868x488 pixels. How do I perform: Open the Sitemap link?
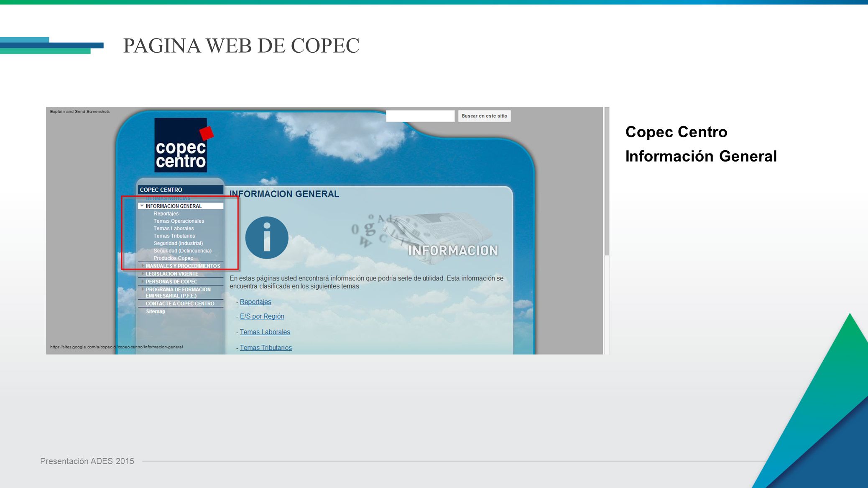click(156, 311)
